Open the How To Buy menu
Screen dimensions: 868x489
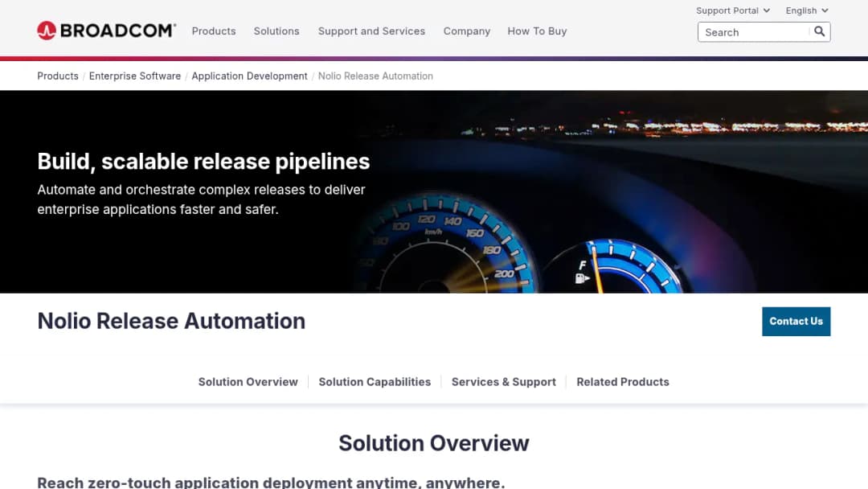(537, 31)
